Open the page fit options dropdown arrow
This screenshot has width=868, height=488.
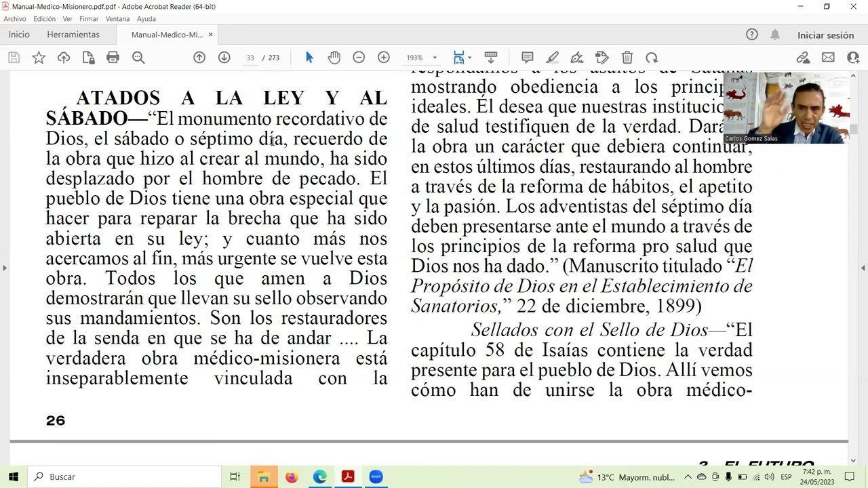[x=469, y=58]
